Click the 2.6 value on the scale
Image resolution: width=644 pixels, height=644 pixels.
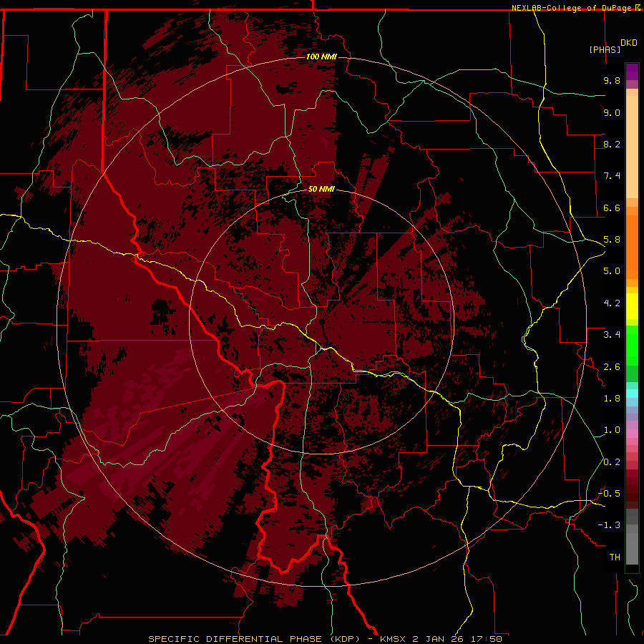[612, 367]
